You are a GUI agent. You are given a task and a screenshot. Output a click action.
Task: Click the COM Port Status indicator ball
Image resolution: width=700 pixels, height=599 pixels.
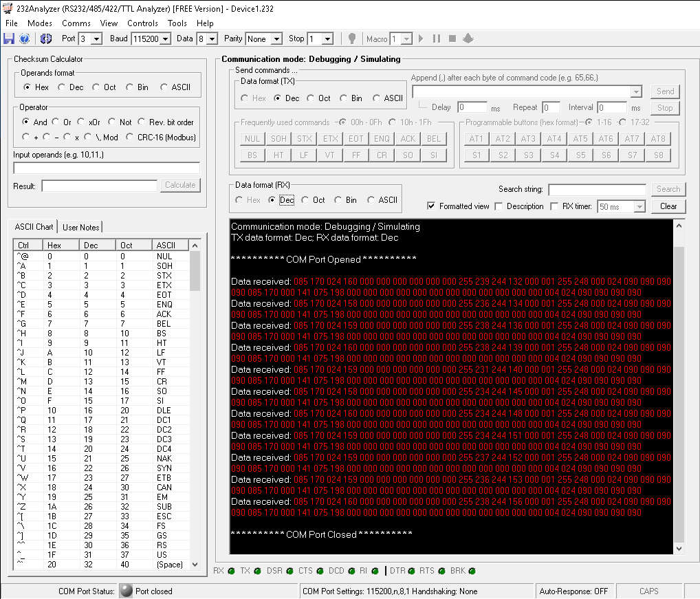(127, 591)
